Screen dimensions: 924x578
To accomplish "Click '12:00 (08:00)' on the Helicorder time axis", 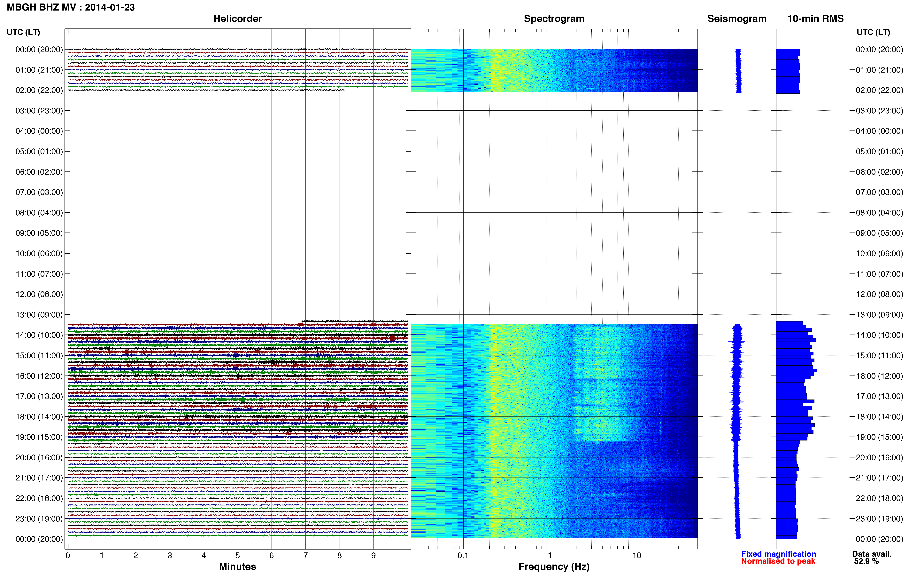I will click(39, 294).
